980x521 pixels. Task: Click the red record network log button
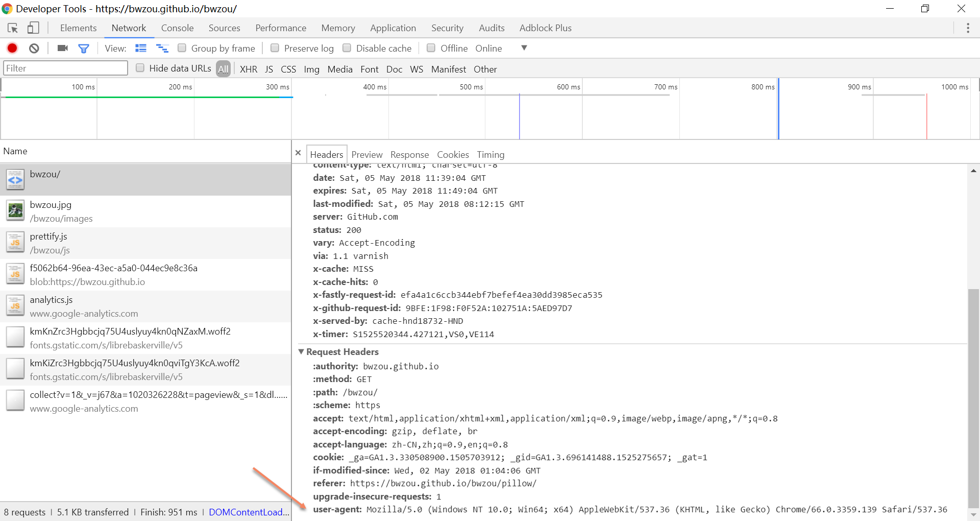[12, 48]
